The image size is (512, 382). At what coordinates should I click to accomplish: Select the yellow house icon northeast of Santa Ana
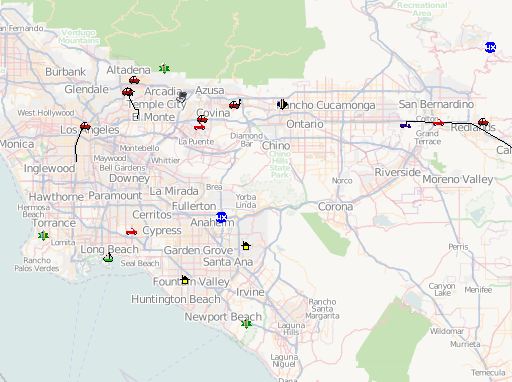click(246, 246)
